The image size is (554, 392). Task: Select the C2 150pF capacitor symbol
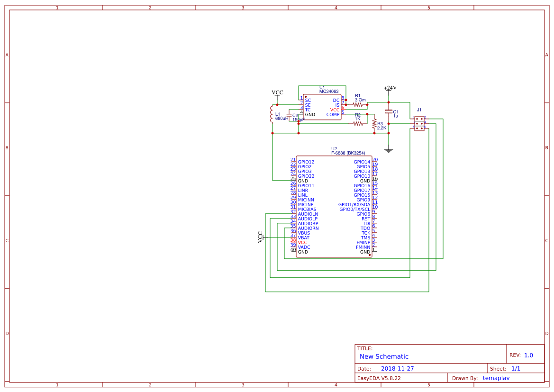(x=290, y=116)
